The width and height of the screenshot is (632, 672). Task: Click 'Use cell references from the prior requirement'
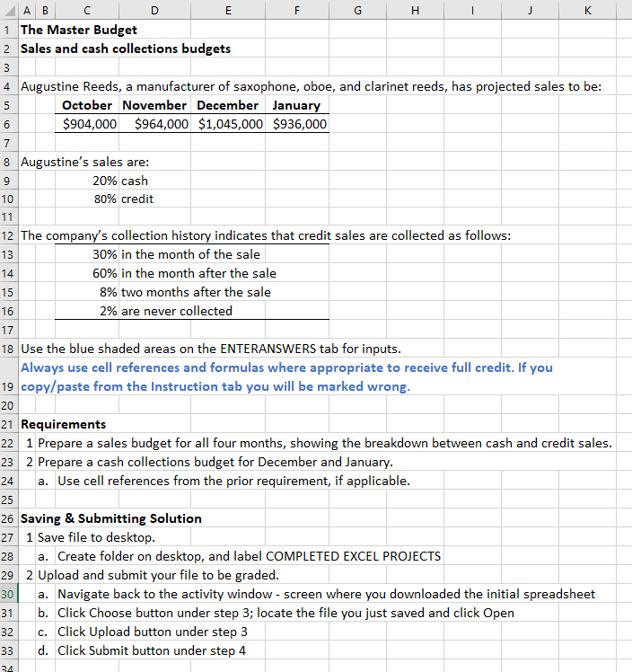(x=233, y=481)
